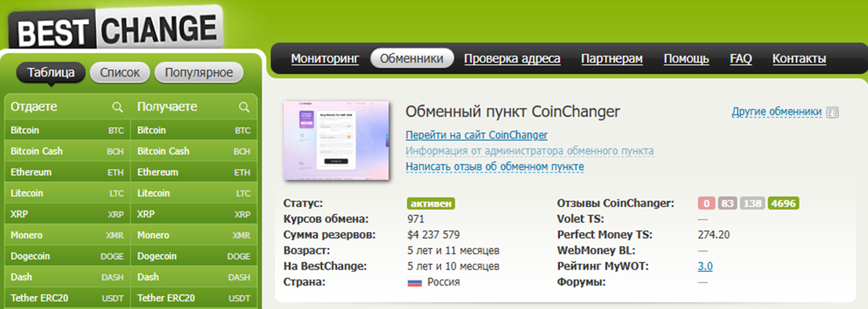Click the Курсов обмена value 971

click(x=416, y=219)
